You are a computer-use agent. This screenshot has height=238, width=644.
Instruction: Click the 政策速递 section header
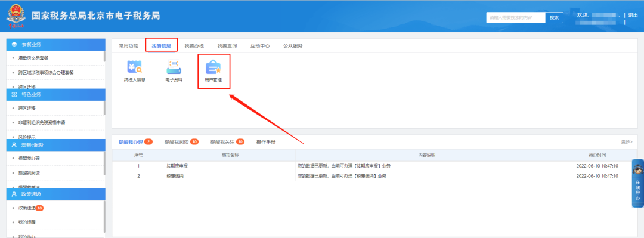coord(56,194)
